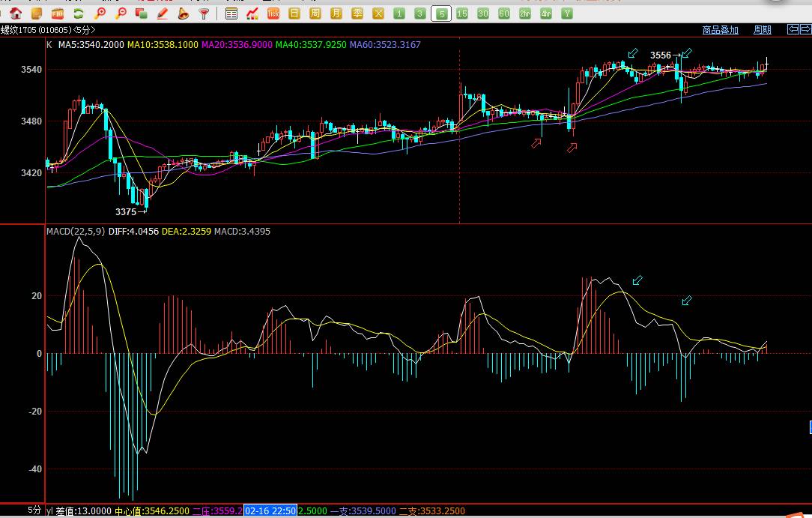Choose the 4hr timeframe button

(546, 13)
